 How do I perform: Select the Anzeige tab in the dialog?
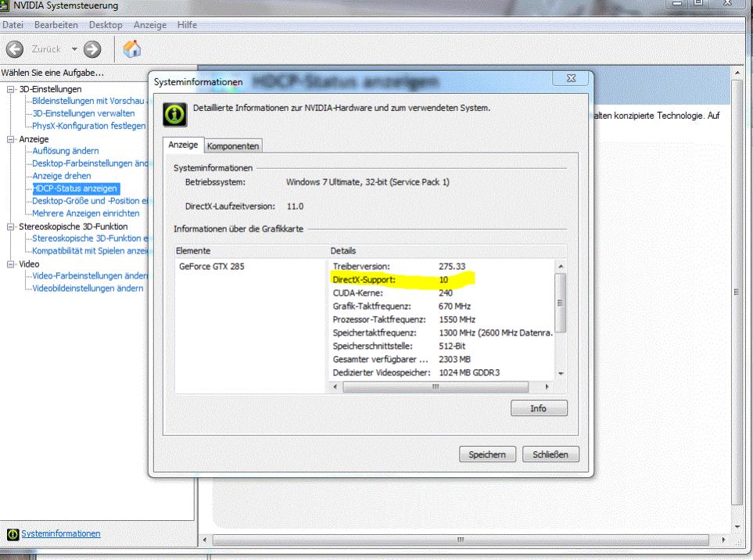(x=183, y=145)
